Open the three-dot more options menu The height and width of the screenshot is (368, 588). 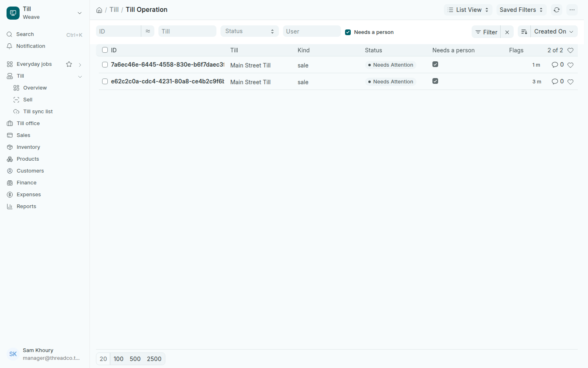pyautogui.click(x=572, y=10)
